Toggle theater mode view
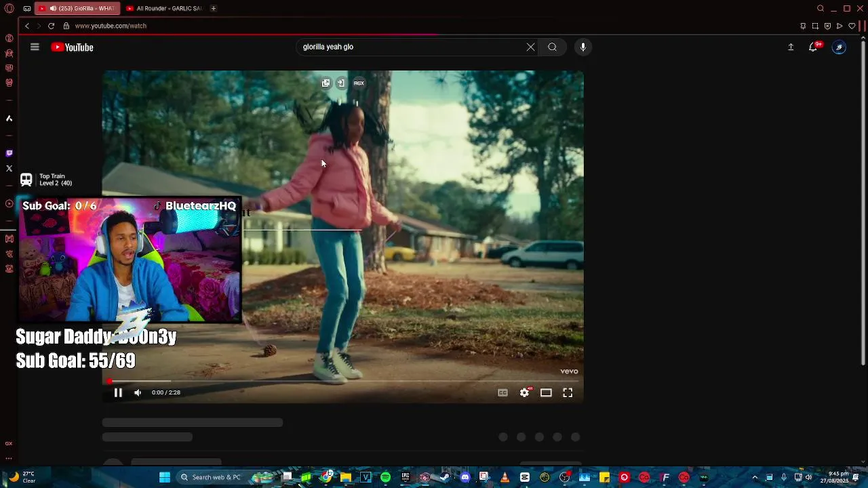 click(x=546, y=392)
